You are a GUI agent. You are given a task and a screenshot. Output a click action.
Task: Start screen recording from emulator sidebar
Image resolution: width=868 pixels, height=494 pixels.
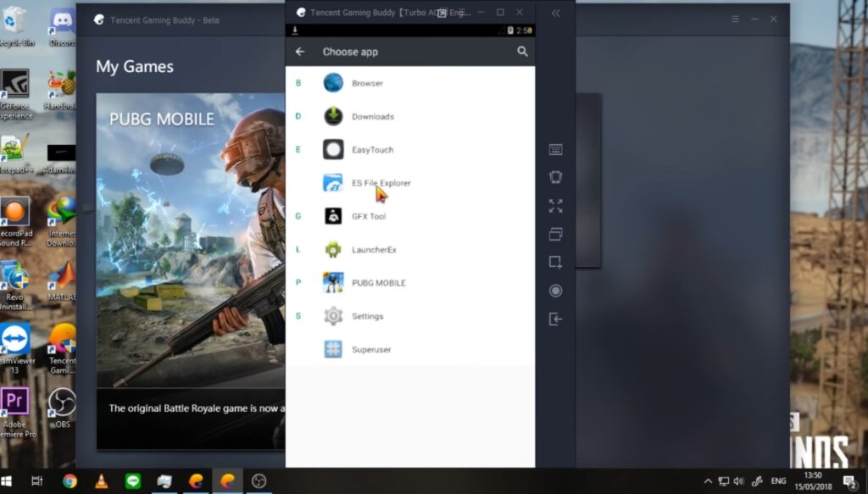click(x=555, y=291)
